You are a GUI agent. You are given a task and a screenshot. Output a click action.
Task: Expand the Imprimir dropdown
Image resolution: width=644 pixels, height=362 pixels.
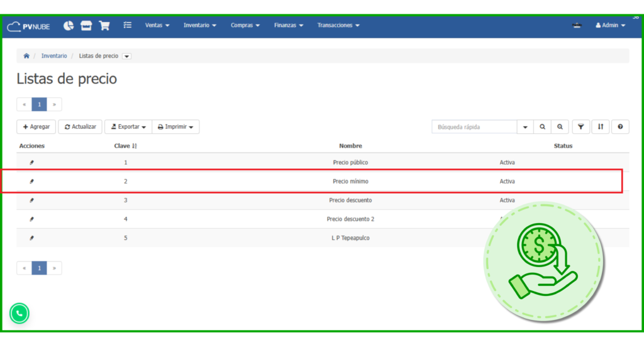[175, 127]
